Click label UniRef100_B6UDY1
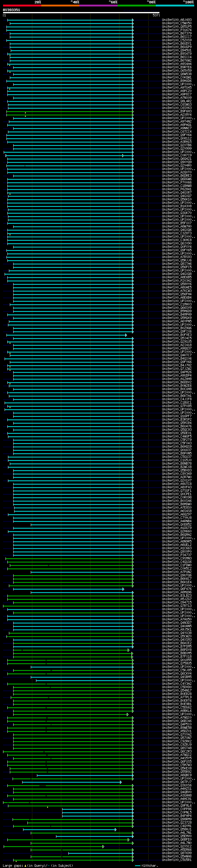Image resolution: width=197 pixels, height=868 pixels. pos(177,43)
